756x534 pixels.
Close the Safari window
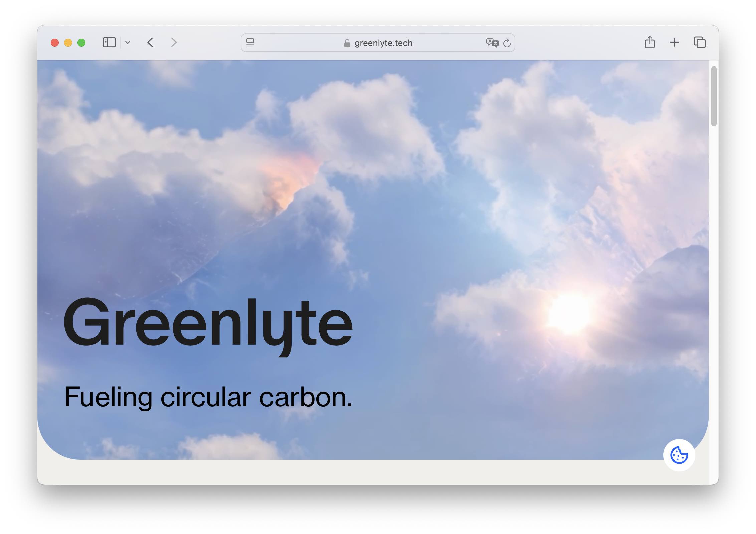point(55,43)
